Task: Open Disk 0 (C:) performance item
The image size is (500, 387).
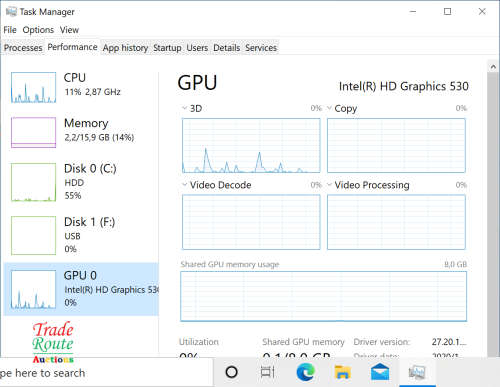Action: click(81, 182)
